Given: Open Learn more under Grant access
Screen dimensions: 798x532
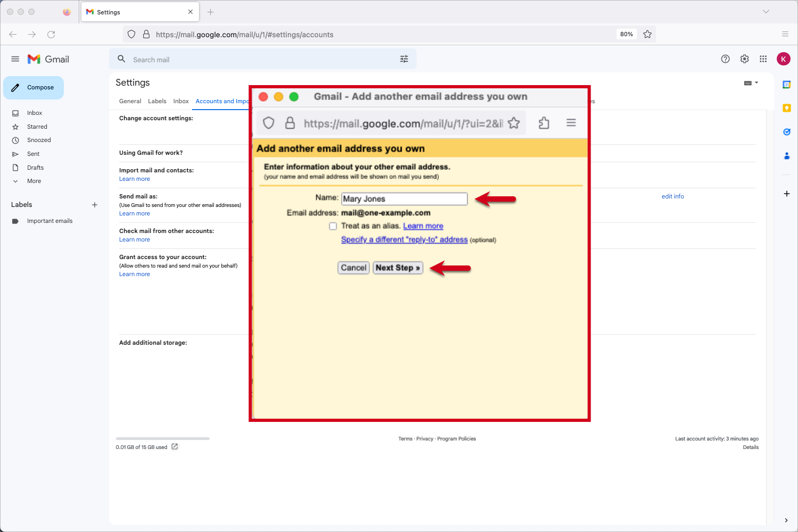Looking at the screenshot, I should 135,275.
